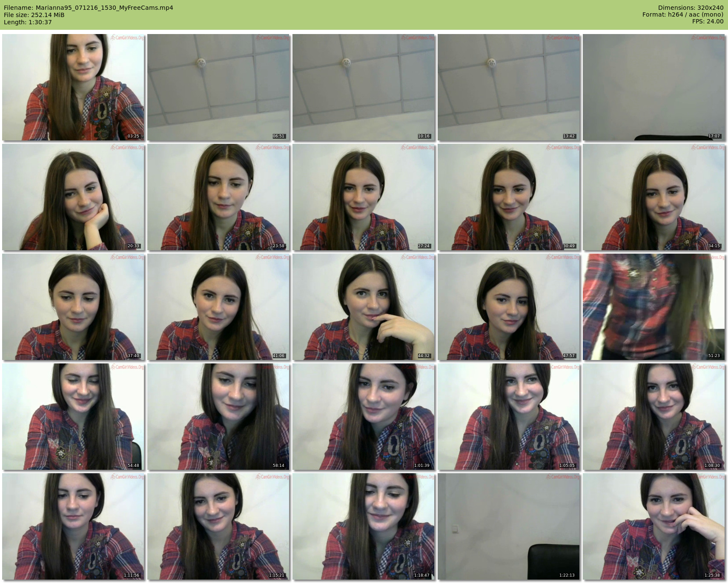Click the "Format: h264 / aac (mono)" line

click(x=683, y=14)
